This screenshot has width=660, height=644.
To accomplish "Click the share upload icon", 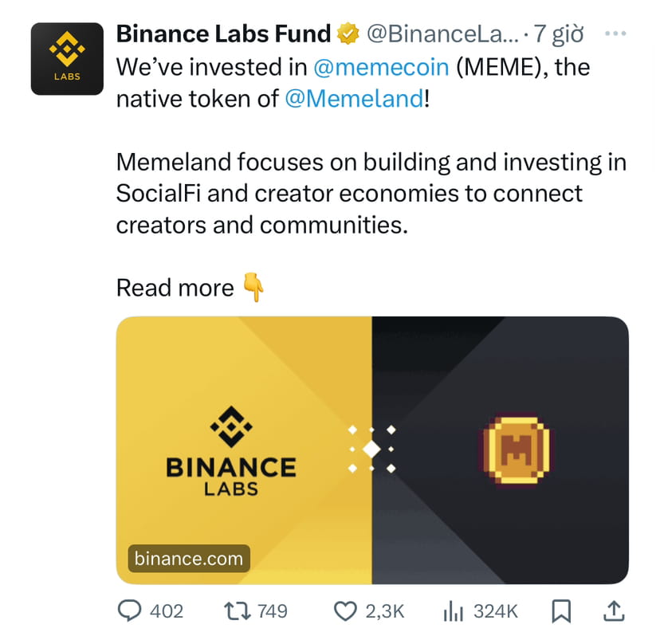I will (613, 611).
